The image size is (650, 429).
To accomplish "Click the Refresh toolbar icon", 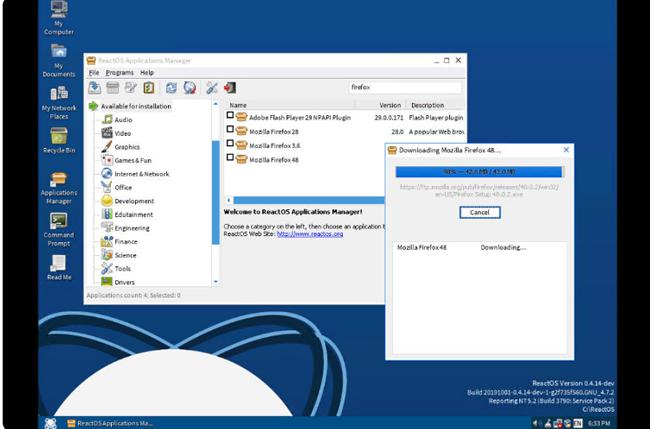I will (x=171, y=88).
